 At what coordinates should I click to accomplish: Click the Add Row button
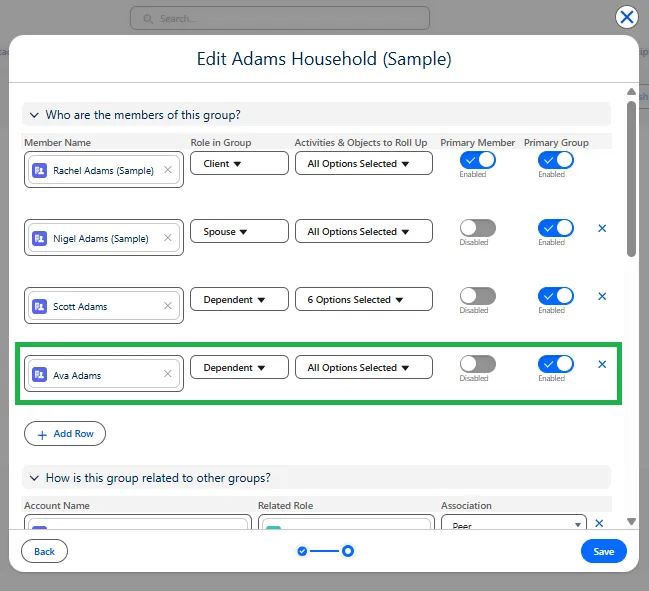click(65, 434)
